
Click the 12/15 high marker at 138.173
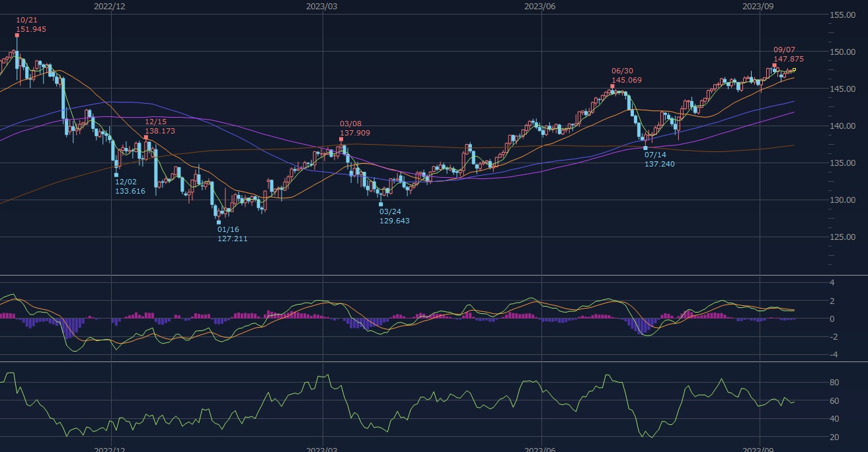(146, 137)
